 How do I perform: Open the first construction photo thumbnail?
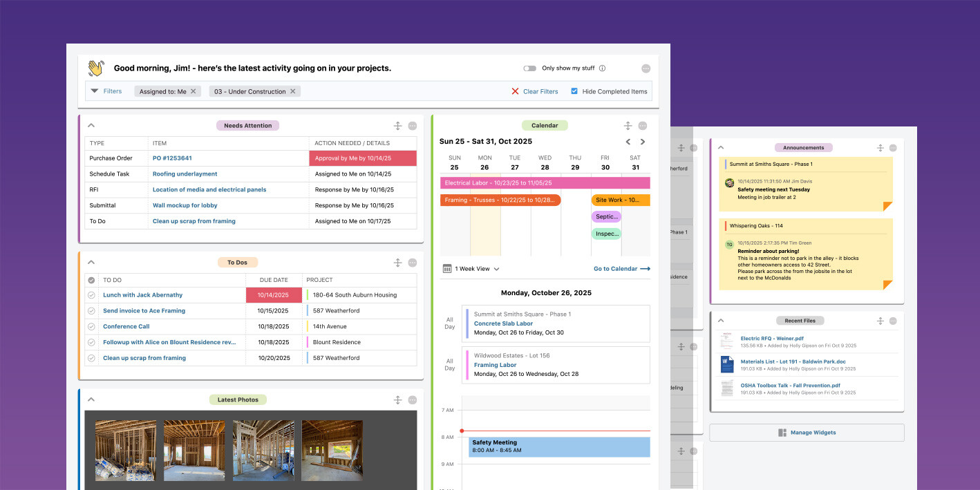click(125, 451)
